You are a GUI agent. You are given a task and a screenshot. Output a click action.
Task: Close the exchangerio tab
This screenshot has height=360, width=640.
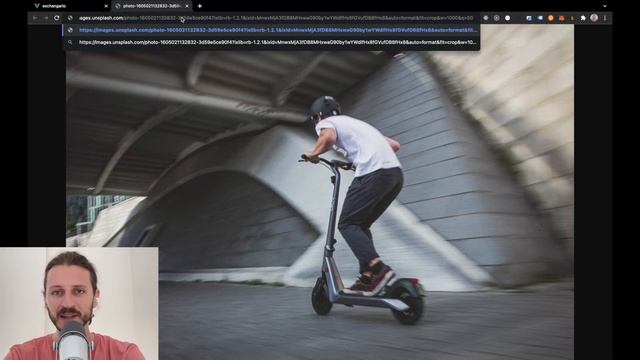(x=106, y=6)
